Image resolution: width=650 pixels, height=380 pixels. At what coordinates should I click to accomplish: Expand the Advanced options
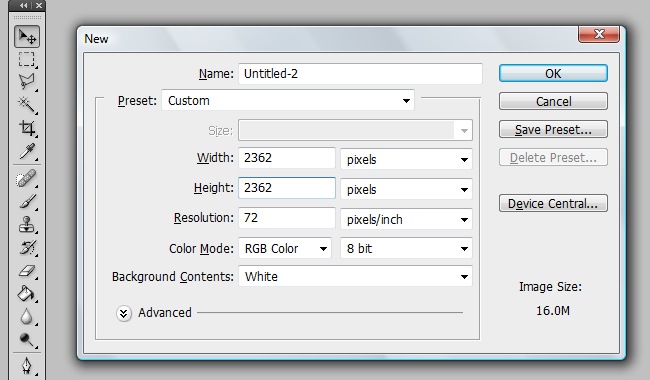coord(124,313)
